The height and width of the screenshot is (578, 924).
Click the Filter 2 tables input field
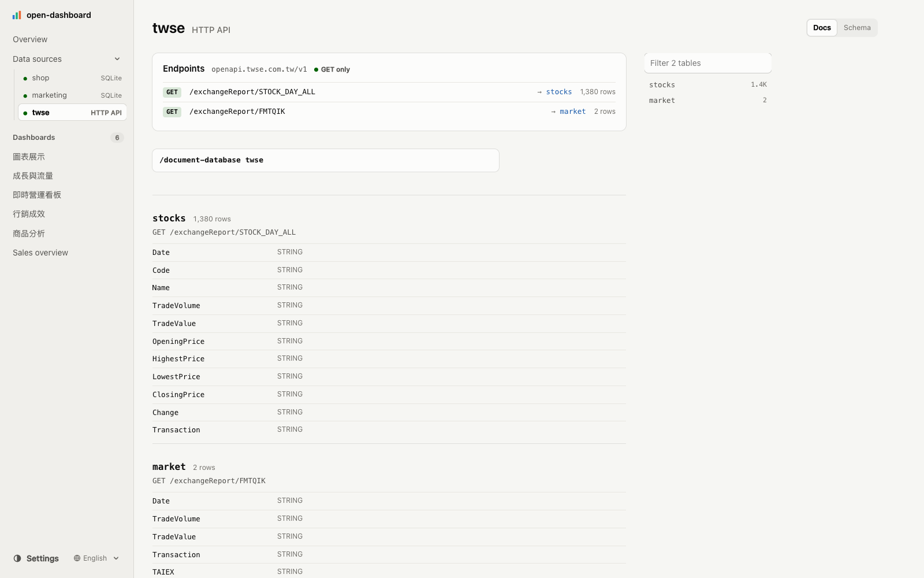click(x=708, y=63)
